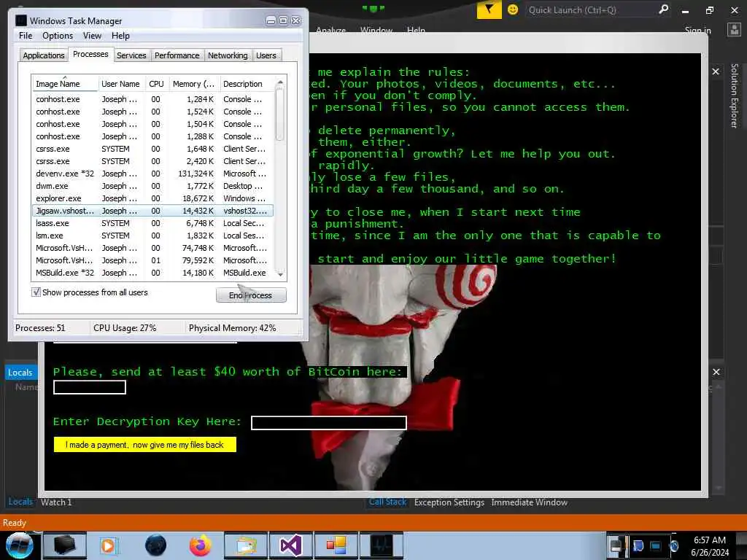The width and height of the screenshot is (747, 560).
Task: Click the Description column header
Action: click(247, 84)
